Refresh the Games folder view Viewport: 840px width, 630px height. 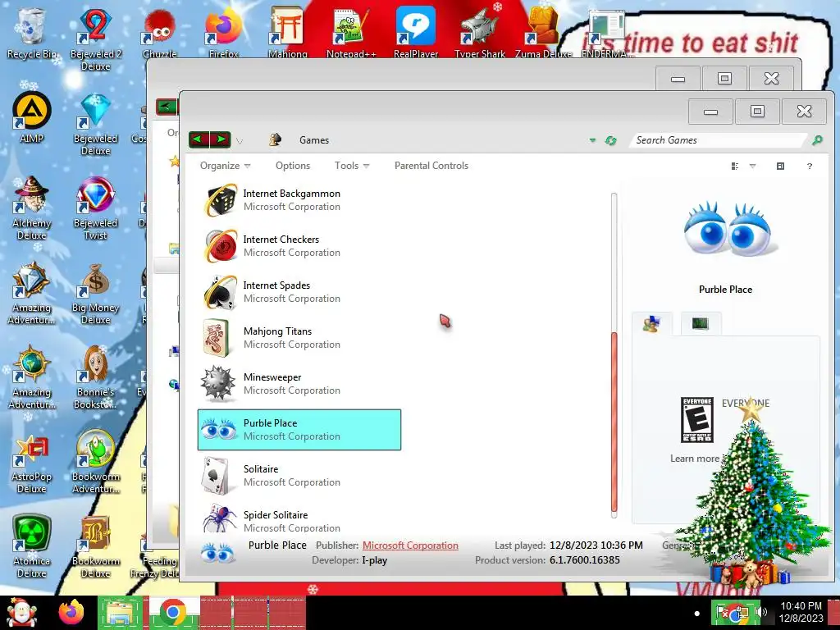click(610, 140)
